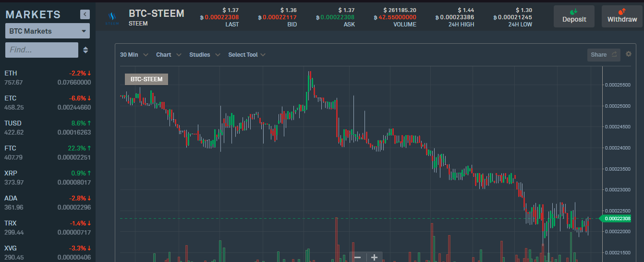Click the Withdraw button
The width and height of the screenshot is (644, 262).
[622, 16]
